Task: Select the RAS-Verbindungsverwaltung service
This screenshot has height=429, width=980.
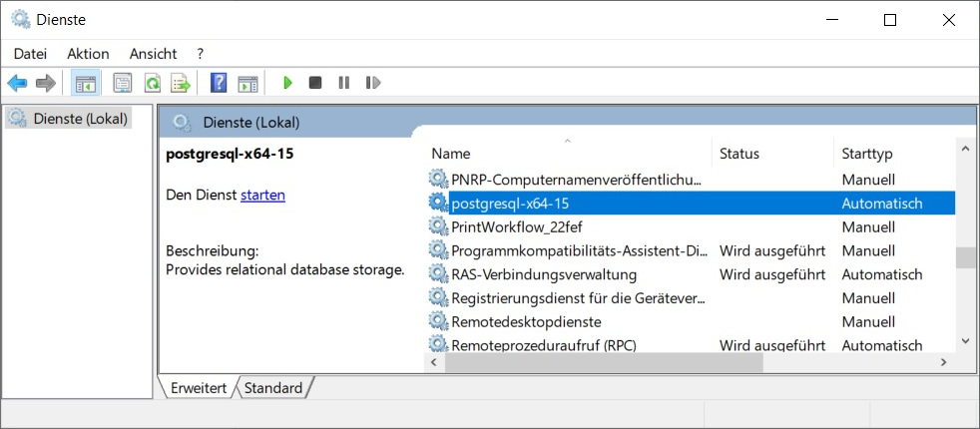Action: pyautogui.click(x=691, y=274)
